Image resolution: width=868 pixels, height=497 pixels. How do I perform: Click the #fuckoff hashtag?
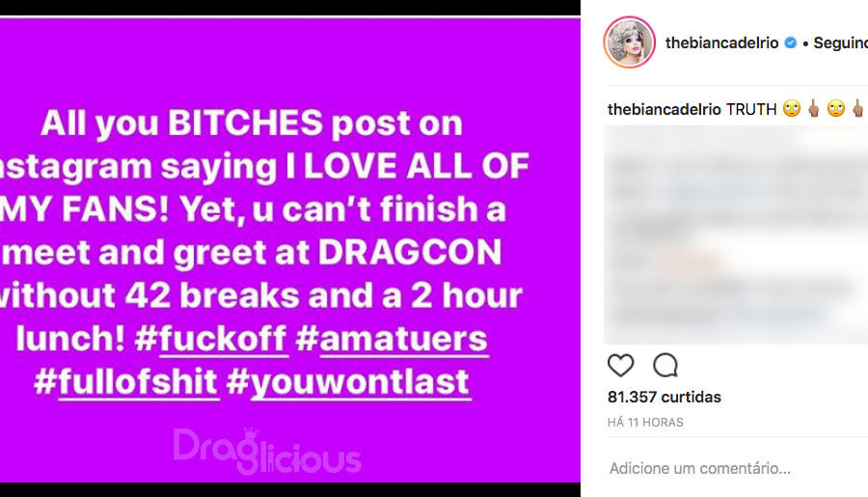pyautogui.click(x=211, y=338)
